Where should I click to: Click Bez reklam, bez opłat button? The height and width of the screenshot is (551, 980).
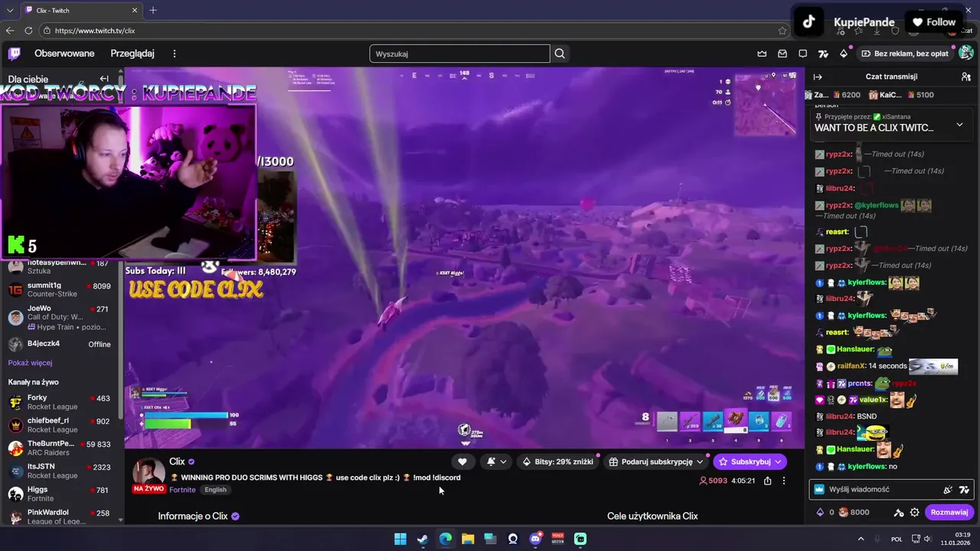pos(905,54)
